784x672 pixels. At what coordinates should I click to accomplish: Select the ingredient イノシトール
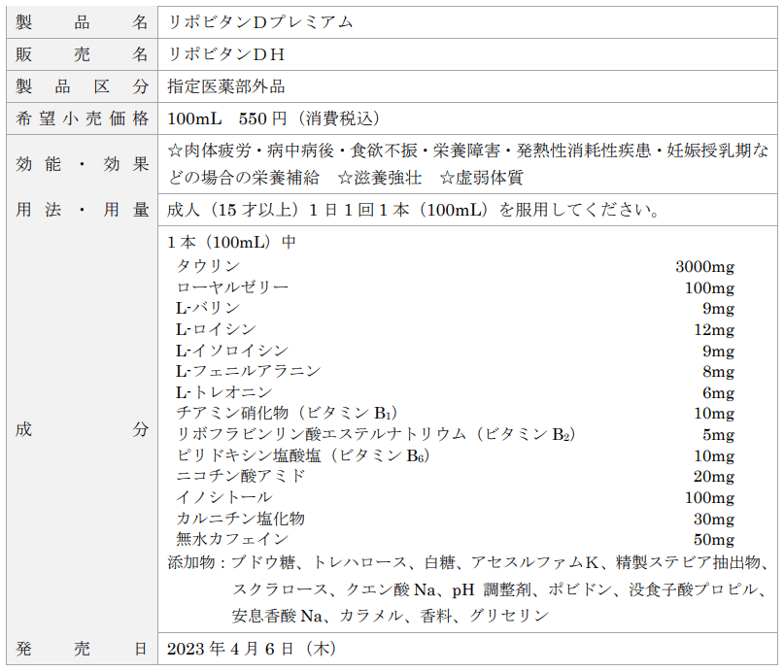point(224,496)
